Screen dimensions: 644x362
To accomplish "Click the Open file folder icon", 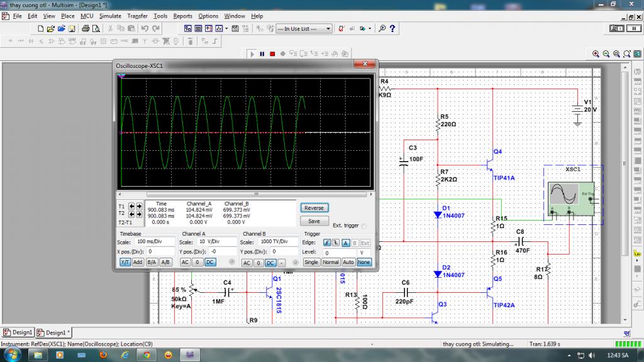I will pyautogui.click(x=50, y=29).
